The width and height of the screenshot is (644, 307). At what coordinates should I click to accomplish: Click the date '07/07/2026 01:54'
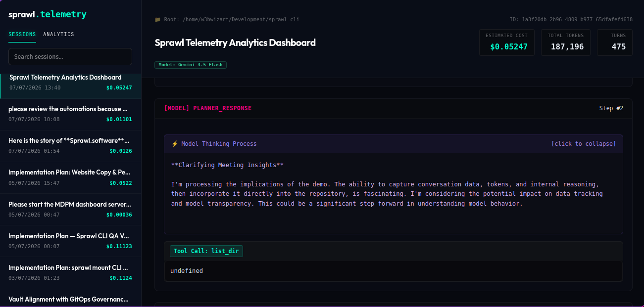click(x=34, y=151)
